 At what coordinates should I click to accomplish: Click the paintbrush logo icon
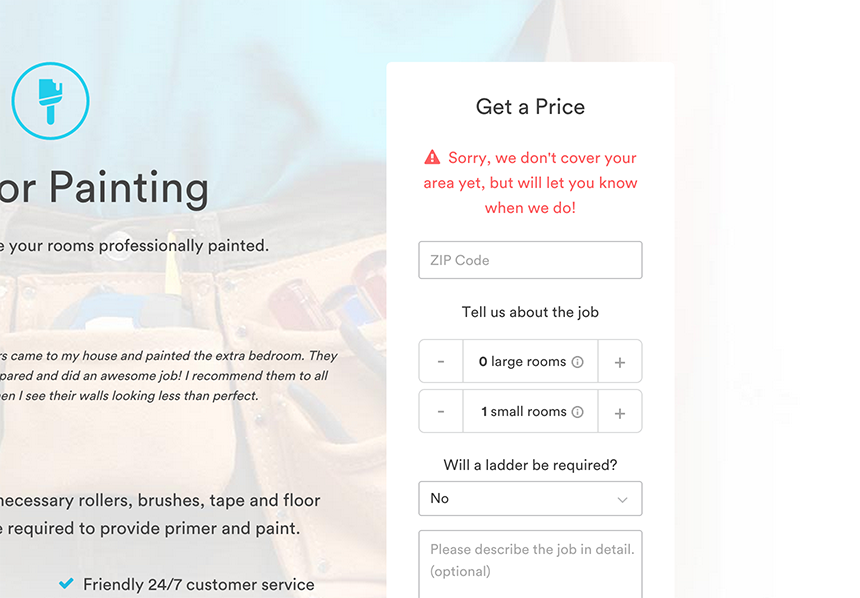tap(50, 100)
